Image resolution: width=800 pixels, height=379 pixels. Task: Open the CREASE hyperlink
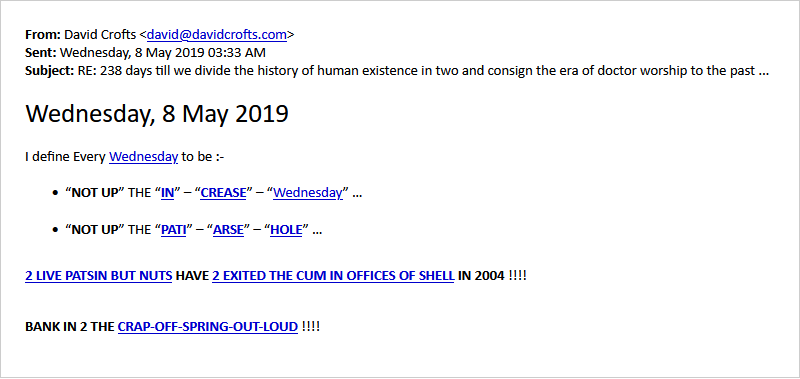[223, 193]
